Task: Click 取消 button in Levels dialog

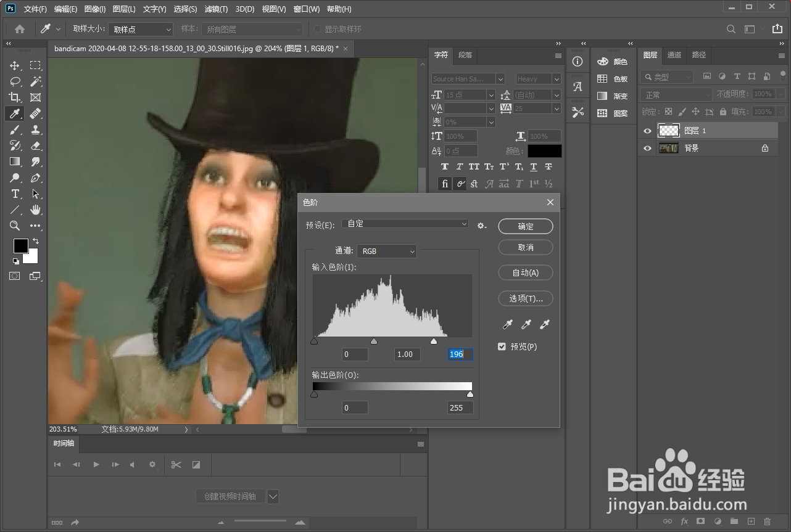Action: point(526,247)
